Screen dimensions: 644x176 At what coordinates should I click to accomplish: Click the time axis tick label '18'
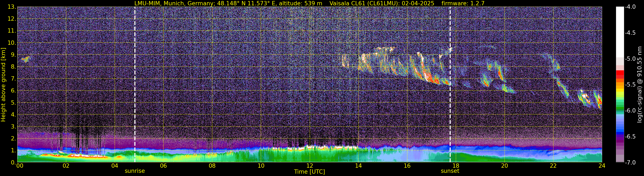(x=456, y=166)
